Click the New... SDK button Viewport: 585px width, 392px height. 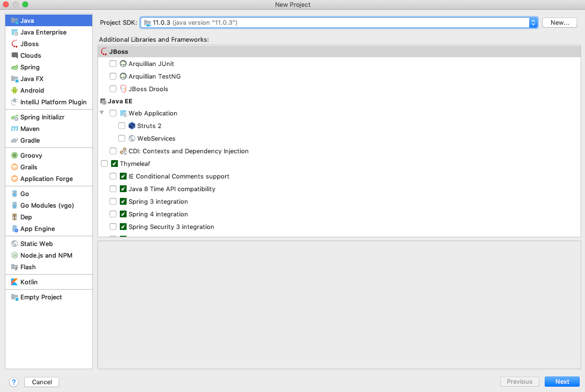click(559, 22)
